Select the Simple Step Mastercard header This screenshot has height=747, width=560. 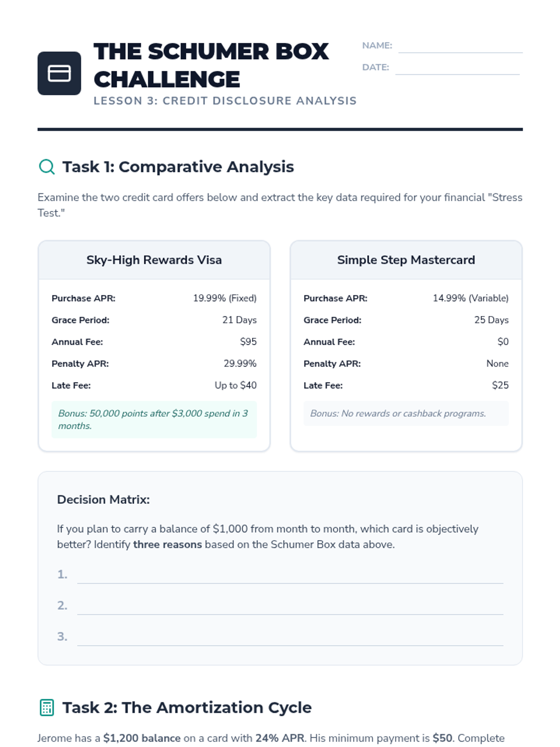point(406,260)
